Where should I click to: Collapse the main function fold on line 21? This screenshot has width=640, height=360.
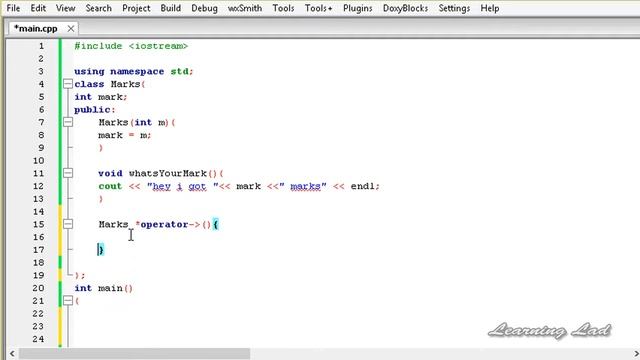pos(68,301)
